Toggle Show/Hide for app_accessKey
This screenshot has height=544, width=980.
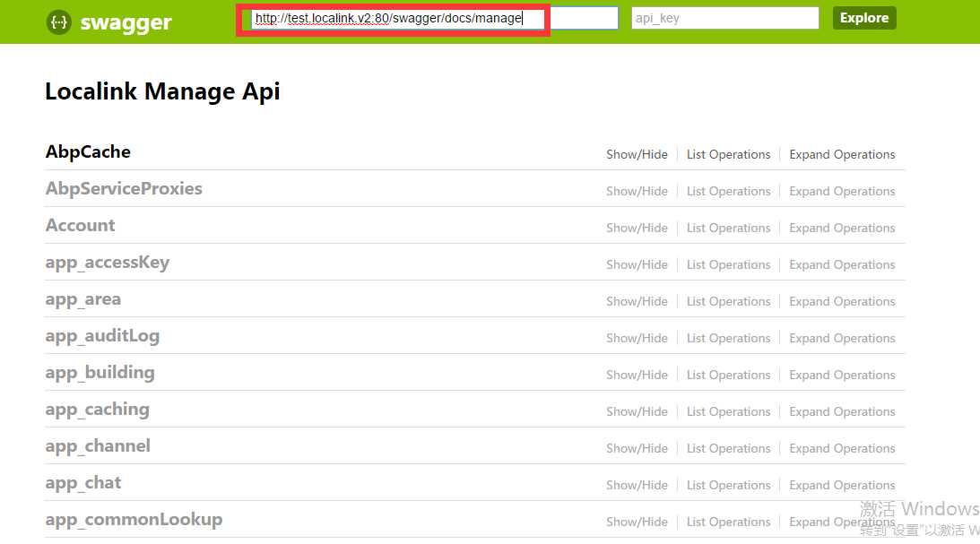tap(637, 264)
